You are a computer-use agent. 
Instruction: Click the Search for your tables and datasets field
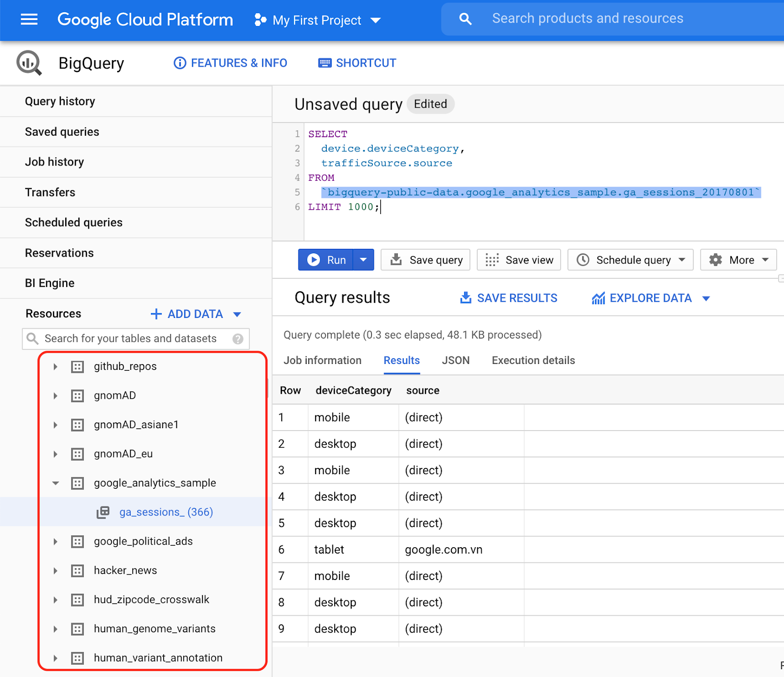tap(136, 338)
